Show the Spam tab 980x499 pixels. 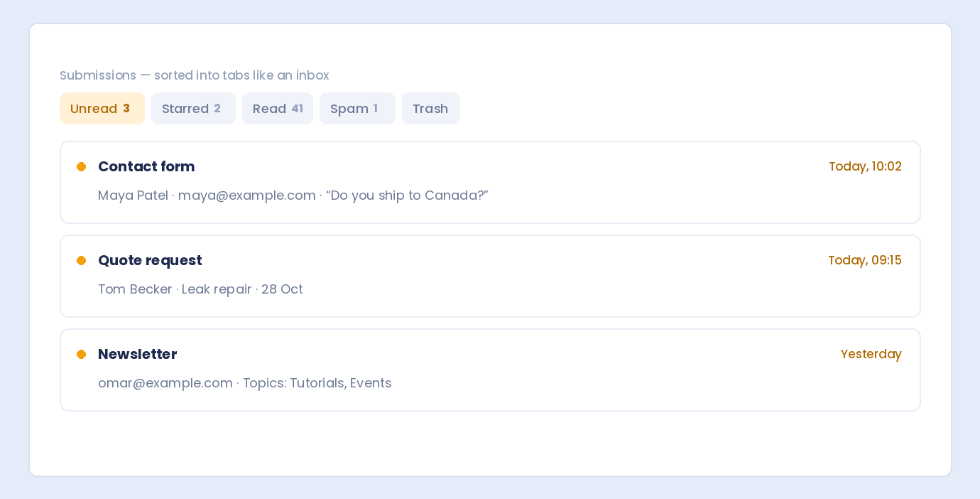point(357,109)
